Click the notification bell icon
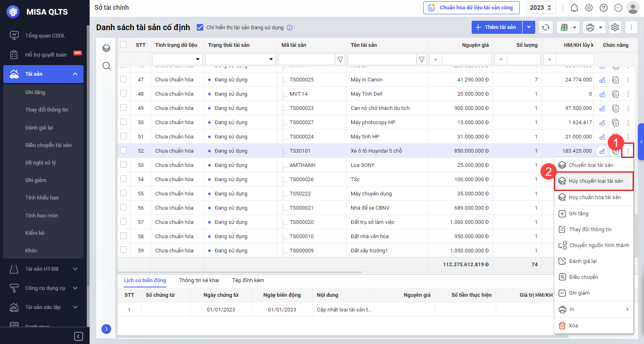644x344 pixels. click(x=574, y=8)
